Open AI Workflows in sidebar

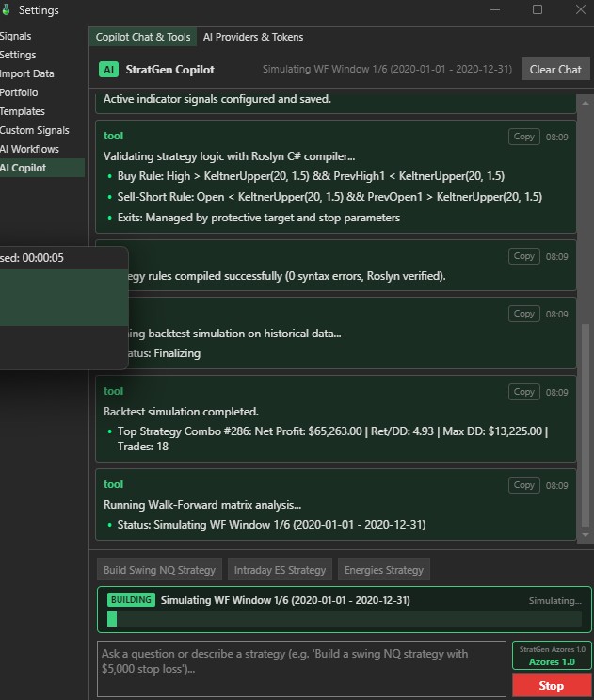pyautogui.click(x=29, y=149)
